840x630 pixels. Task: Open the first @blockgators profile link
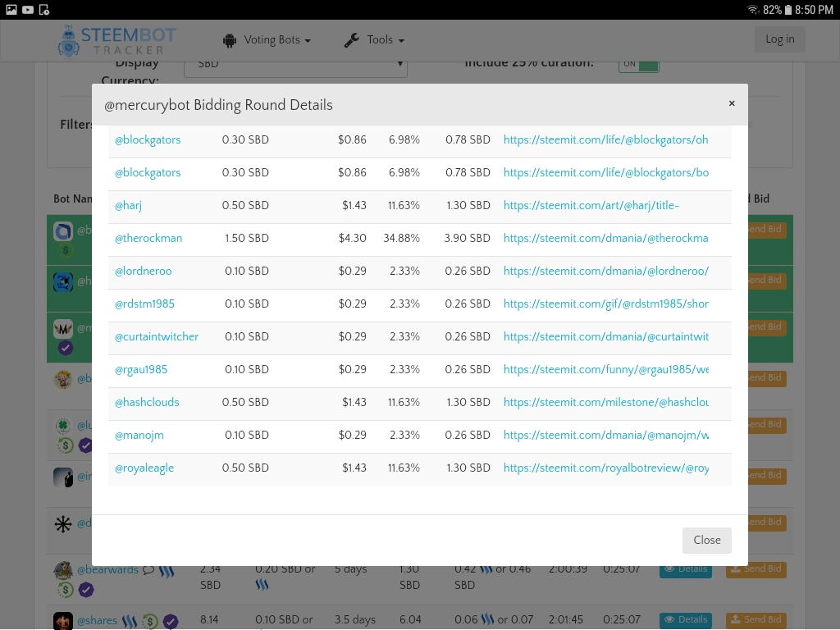click(148, 139)
